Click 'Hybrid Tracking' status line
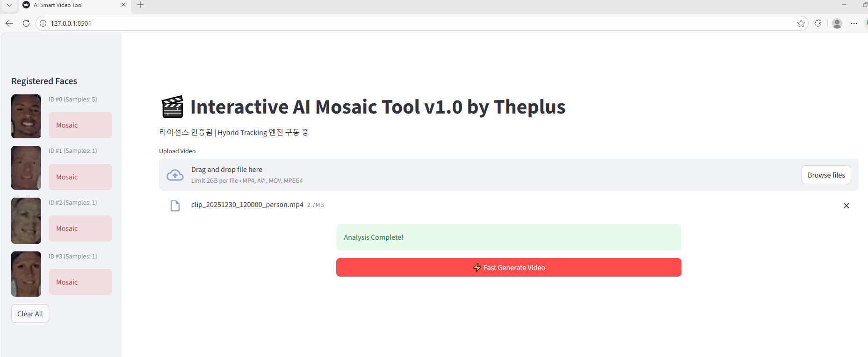 coord(234,133)
